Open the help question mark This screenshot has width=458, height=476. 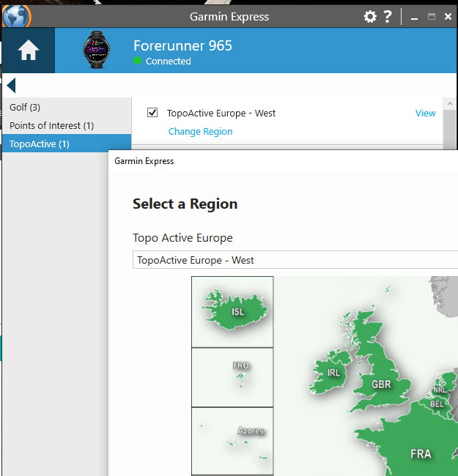[388, 16]
